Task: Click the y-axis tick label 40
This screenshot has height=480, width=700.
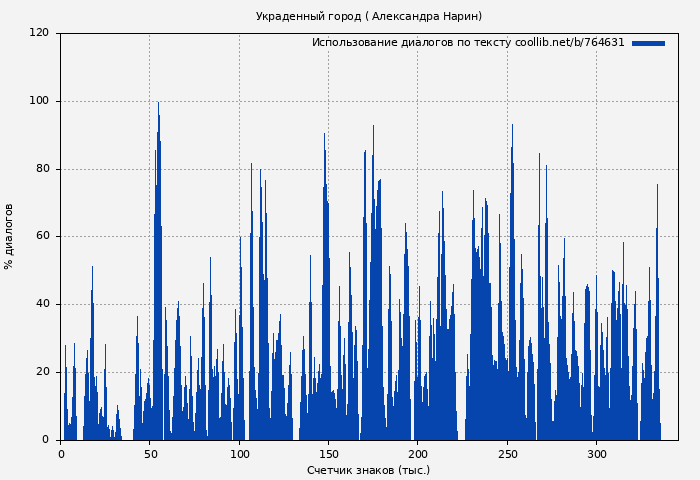Action: point(42,304)
